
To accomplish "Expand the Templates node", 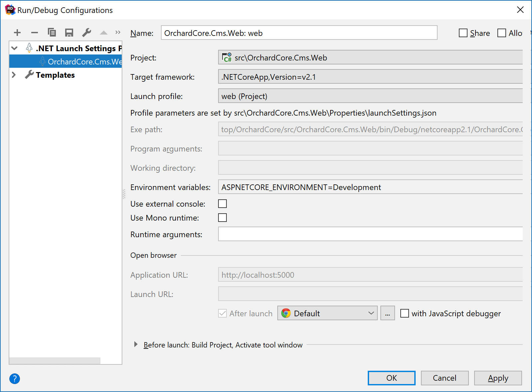I will point(14,75).
